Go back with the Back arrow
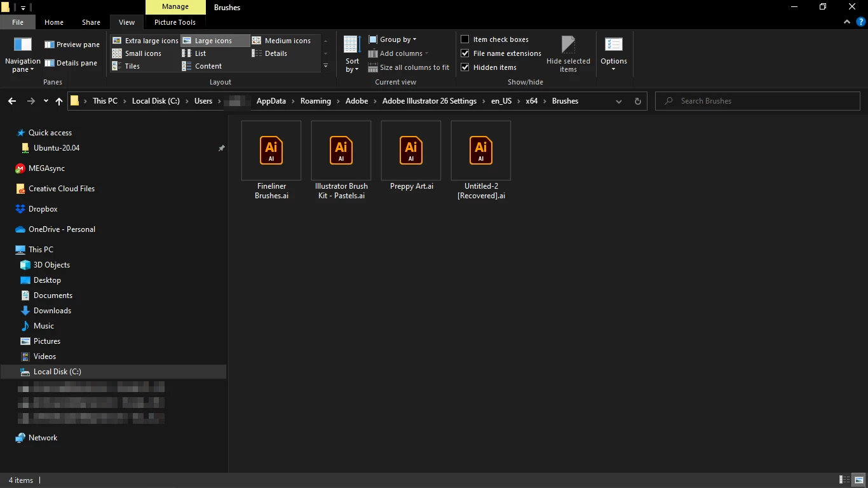 (x=11, y=101)
